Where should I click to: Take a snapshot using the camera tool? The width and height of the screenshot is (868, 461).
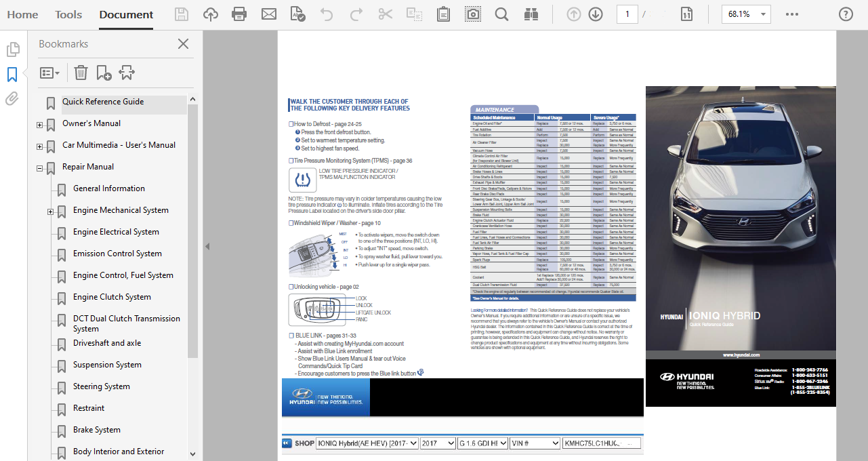[x=472, y=13]
